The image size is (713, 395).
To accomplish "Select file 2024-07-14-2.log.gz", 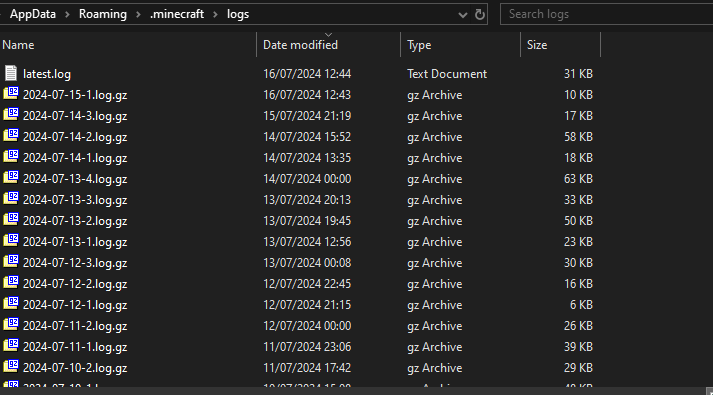I will 75,137.
